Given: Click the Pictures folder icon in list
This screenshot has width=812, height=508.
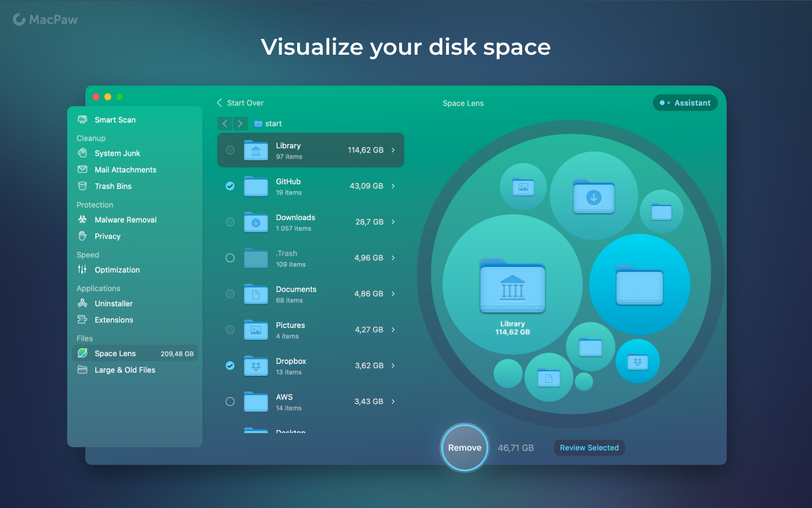Looking at the screenshot, I should click(x=256, y=330).
